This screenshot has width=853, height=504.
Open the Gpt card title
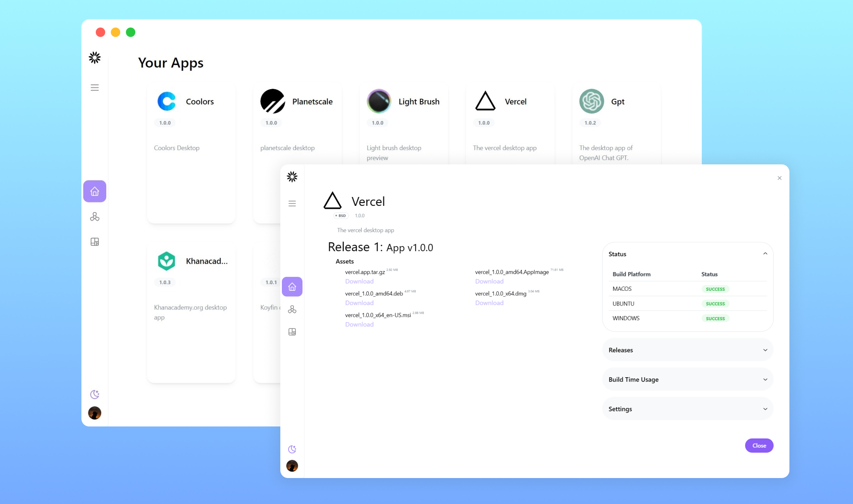coord(618,102)
